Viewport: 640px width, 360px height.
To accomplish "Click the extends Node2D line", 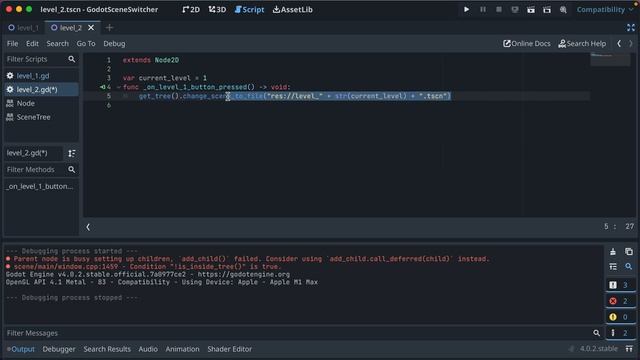I will (151, 60).
